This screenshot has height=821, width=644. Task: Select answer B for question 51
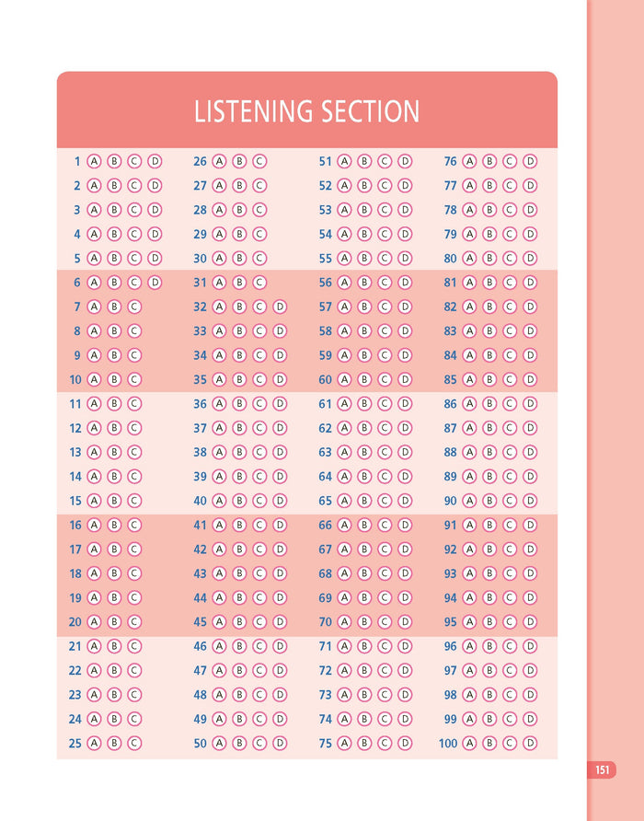coord(364,161)
